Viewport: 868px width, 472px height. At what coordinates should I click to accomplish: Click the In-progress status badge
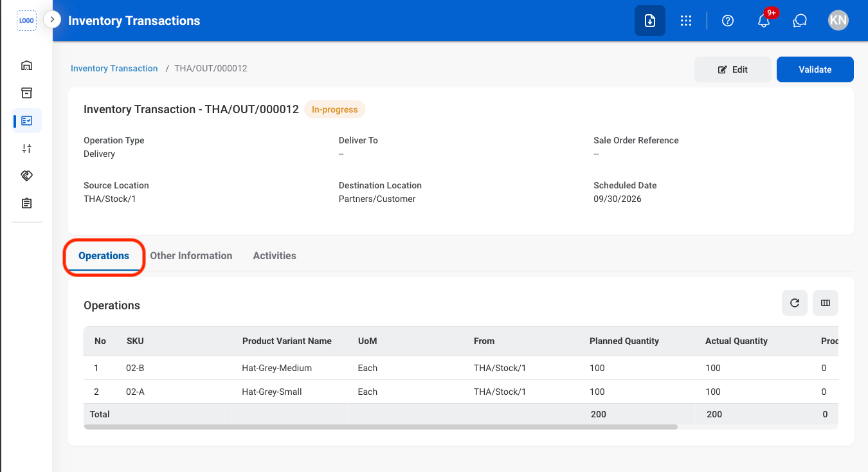tap(334, 109)
